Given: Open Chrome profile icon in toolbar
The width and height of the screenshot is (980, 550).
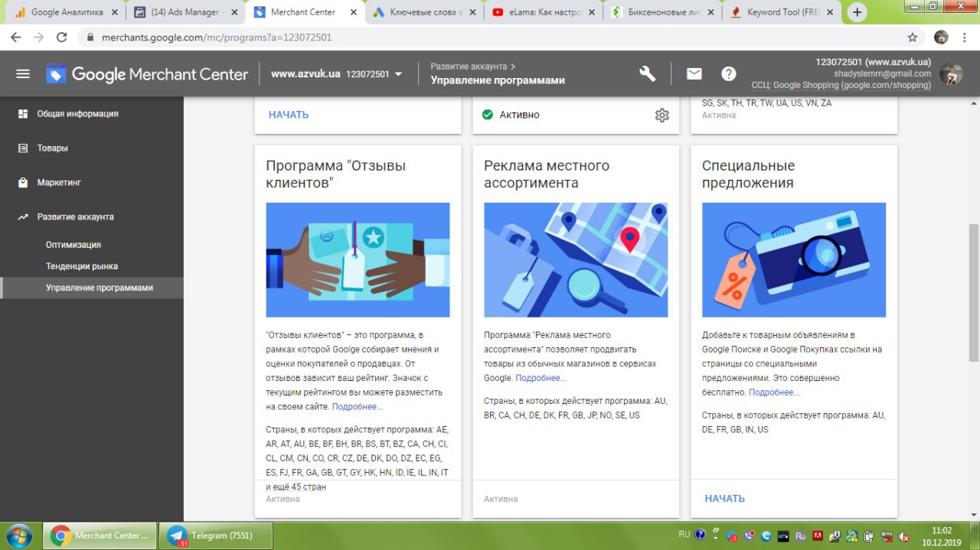Looking at the screenshot, I should pyautogui.click(x=942, y=37).
